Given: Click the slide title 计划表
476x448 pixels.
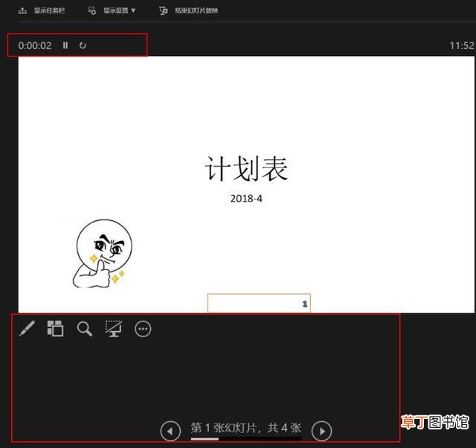Looking at the screenshot, I should tap(246, 169).
